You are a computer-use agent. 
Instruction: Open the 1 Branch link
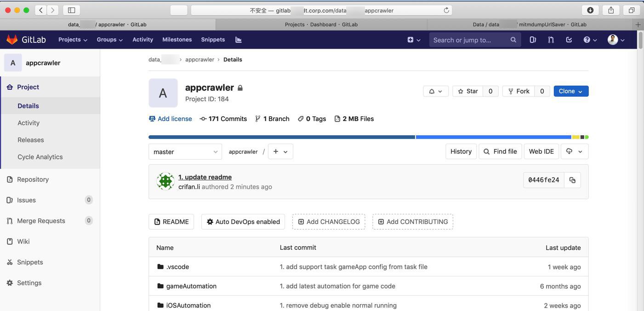coord(272,119)
